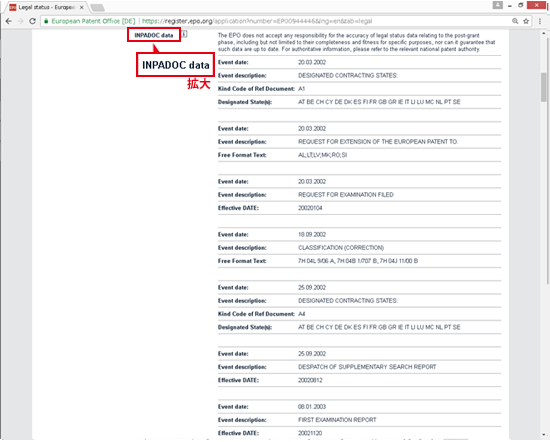Click the browser forward arrow

click(x=21, y=21)
